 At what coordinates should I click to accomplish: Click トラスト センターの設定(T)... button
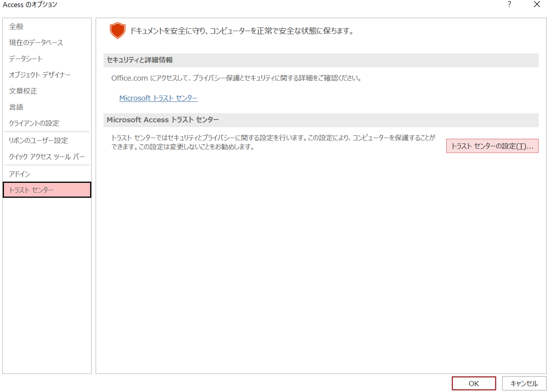pos(492,146)
